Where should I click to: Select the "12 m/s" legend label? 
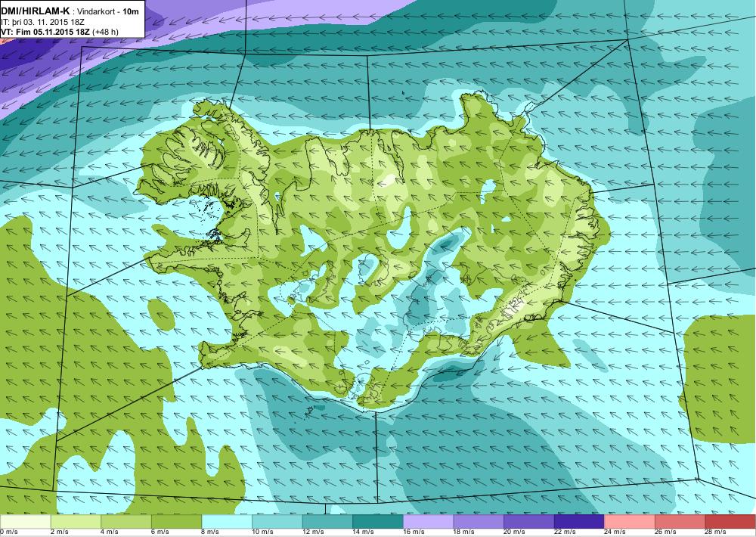pos(313,532)
